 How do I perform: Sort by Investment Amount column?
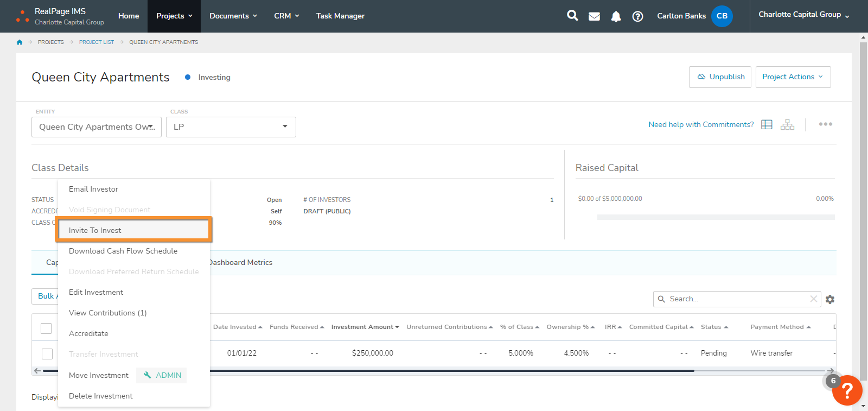point(365,327)
